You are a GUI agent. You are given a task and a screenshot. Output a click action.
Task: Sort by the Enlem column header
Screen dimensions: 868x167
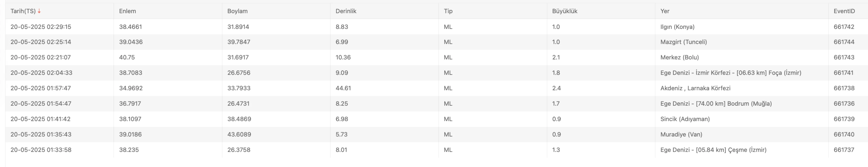click(x=127, y=11)
